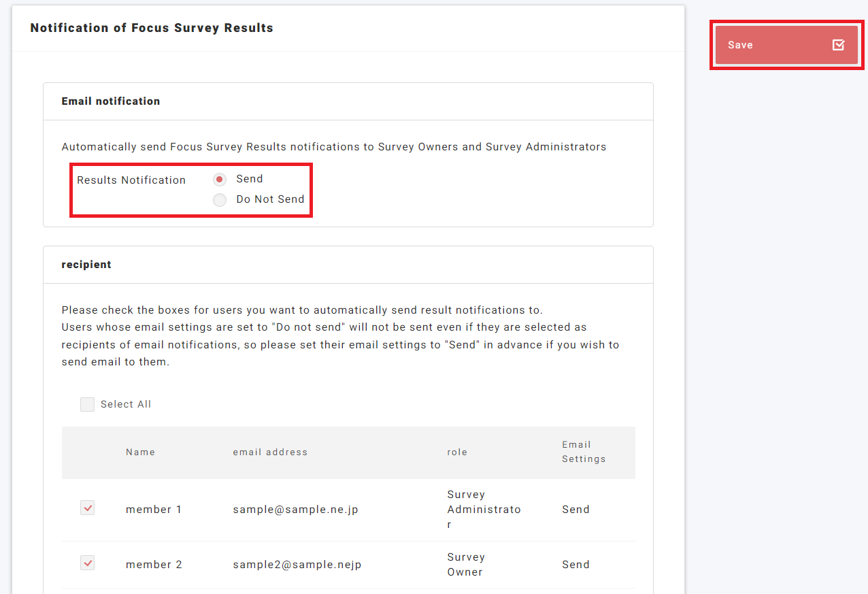Viewport: 868px width, 594px height.
Task: Tick the Select All checkbox
Action: pos(88,405)
